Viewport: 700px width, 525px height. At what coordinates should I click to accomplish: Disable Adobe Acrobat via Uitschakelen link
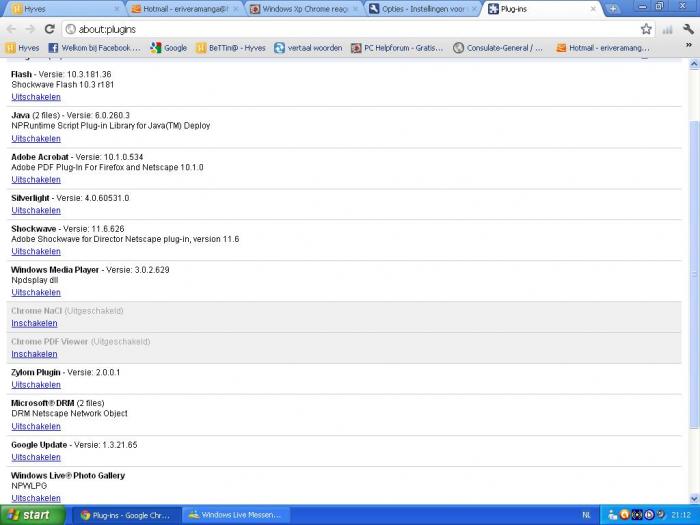(36, 179)
